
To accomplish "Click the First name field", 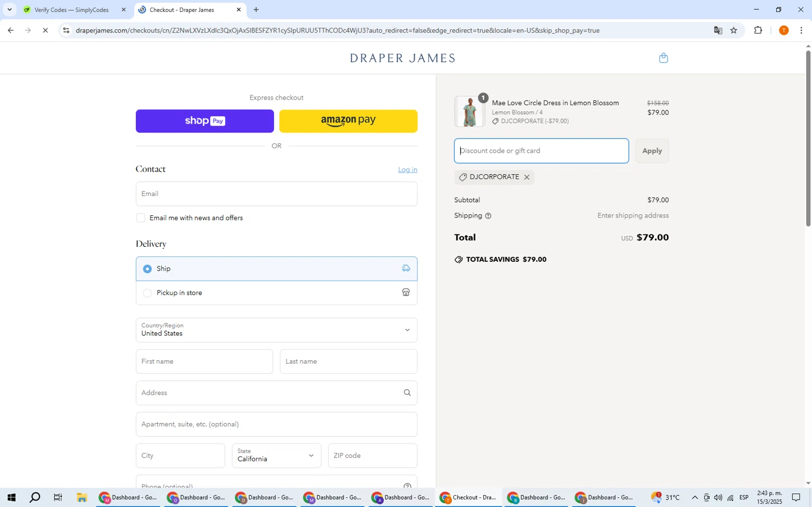I will coord(204,361).
